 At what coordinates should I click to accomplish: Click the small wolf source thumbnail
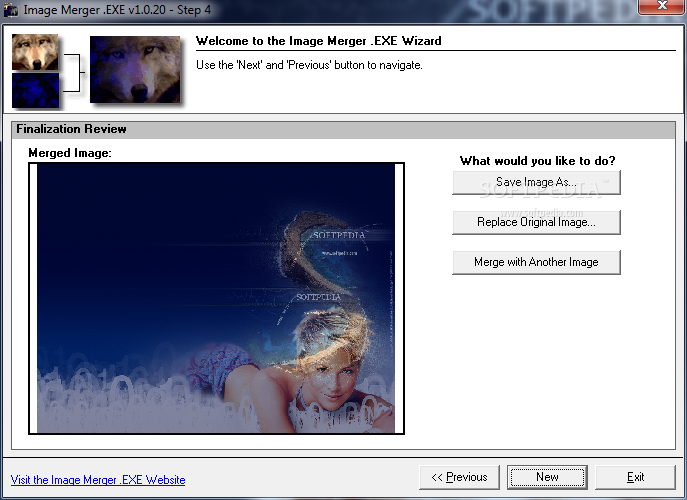point(35,52)
